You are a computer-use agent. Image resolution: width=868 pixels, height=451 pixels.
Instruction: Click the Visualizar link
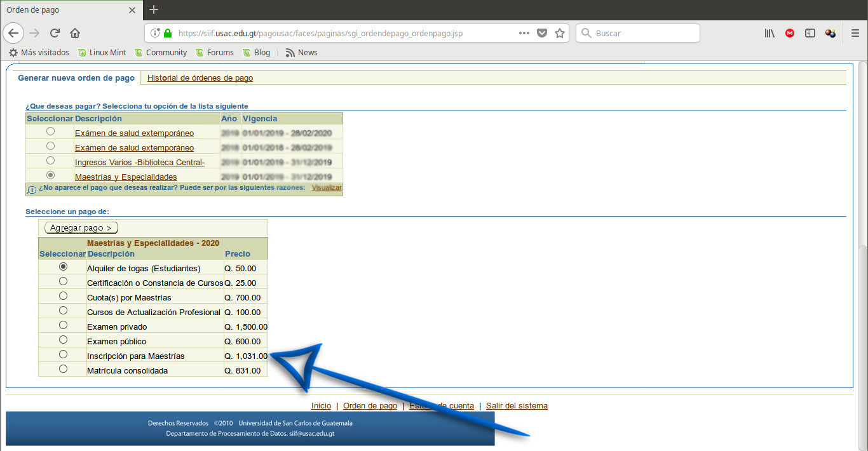(x=327, y=188)
